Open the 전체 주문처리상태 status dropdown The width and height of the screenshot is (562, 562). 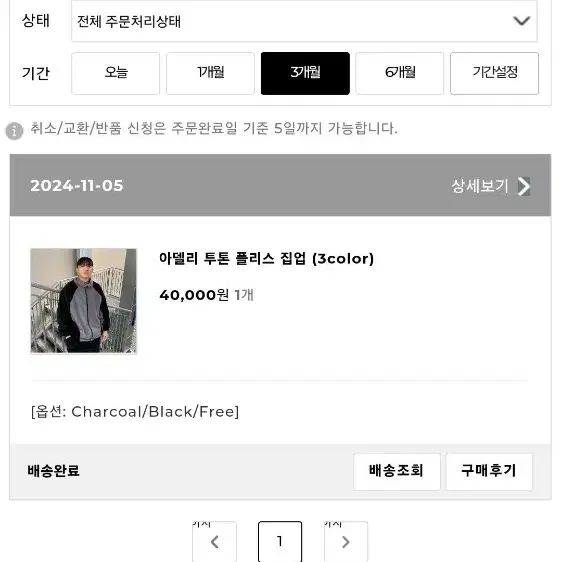click(304, 21)
